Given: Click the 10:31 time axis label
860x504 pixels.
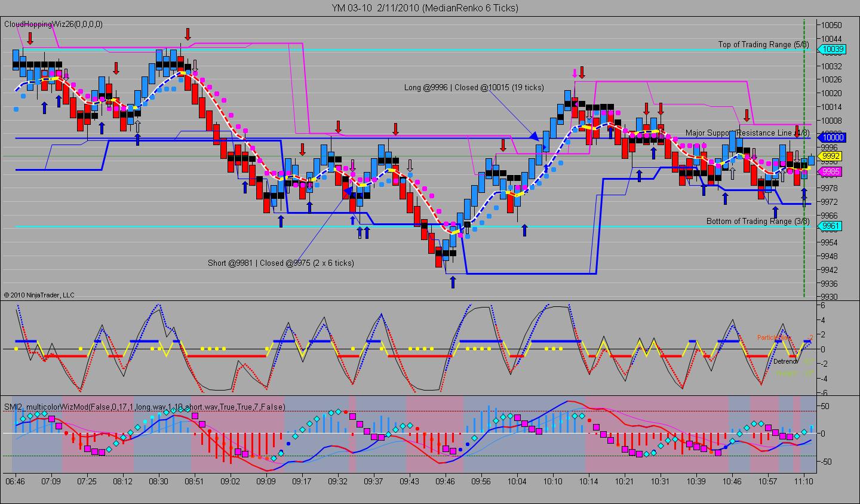Looking at the screenshot, I should tap(660, 481).
